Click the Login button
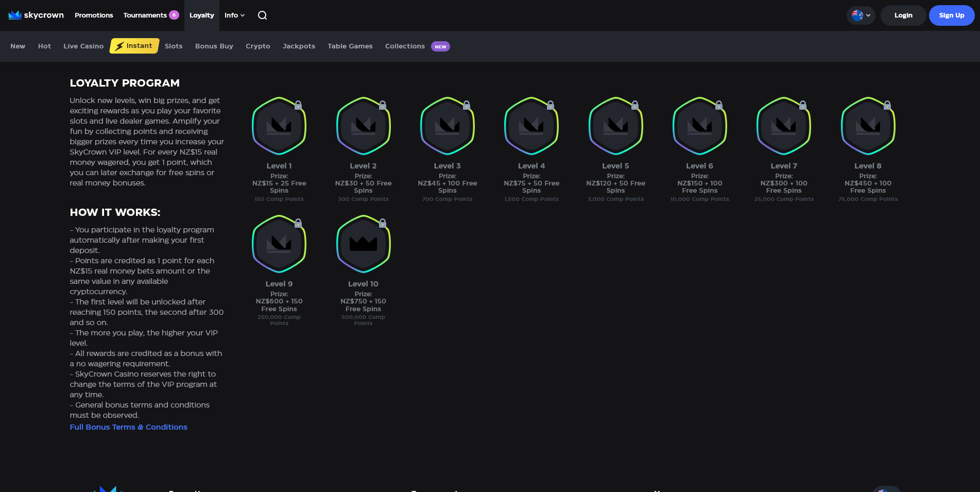980x492 pixels. tap(903, 15)
